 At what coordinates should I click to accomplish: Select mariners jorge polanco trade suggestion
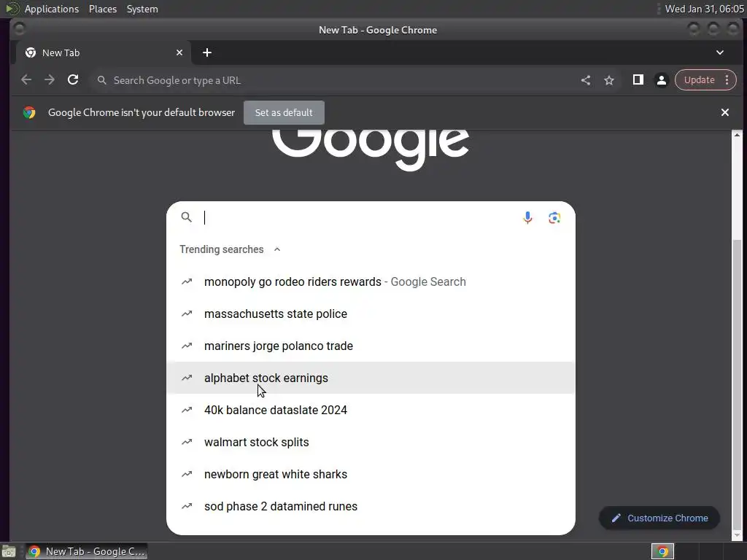click(371, 346)
